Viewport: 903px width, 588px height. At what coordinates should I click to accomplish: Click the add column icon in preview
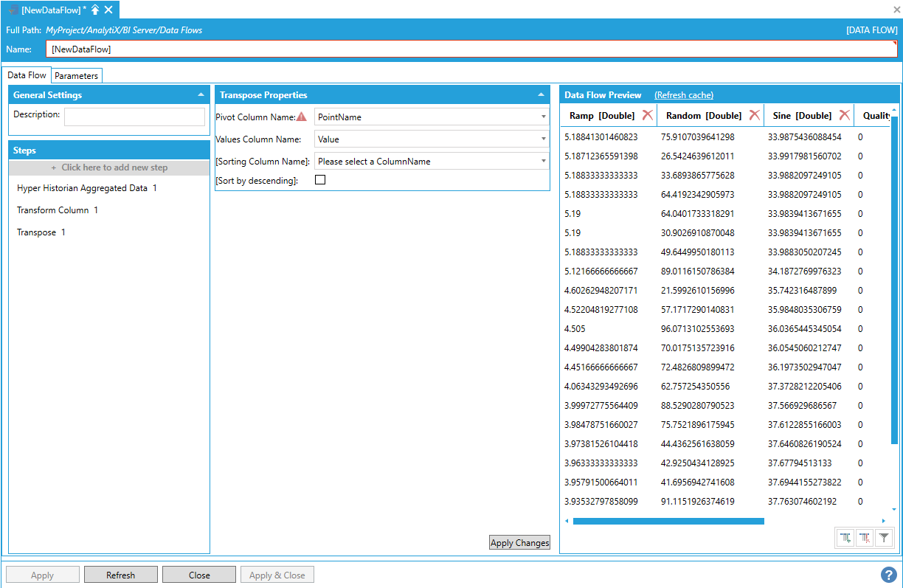(845, 539)
